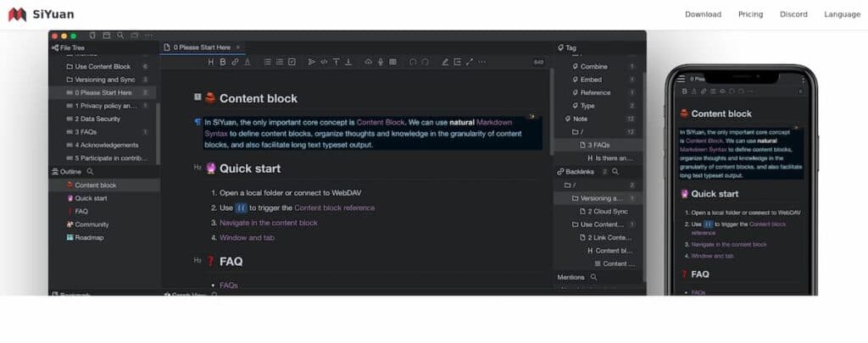The width and height of the screenshot is (868, 343).
Task: Click the search icon beside Mentions header
Action: tap(594, 277)
